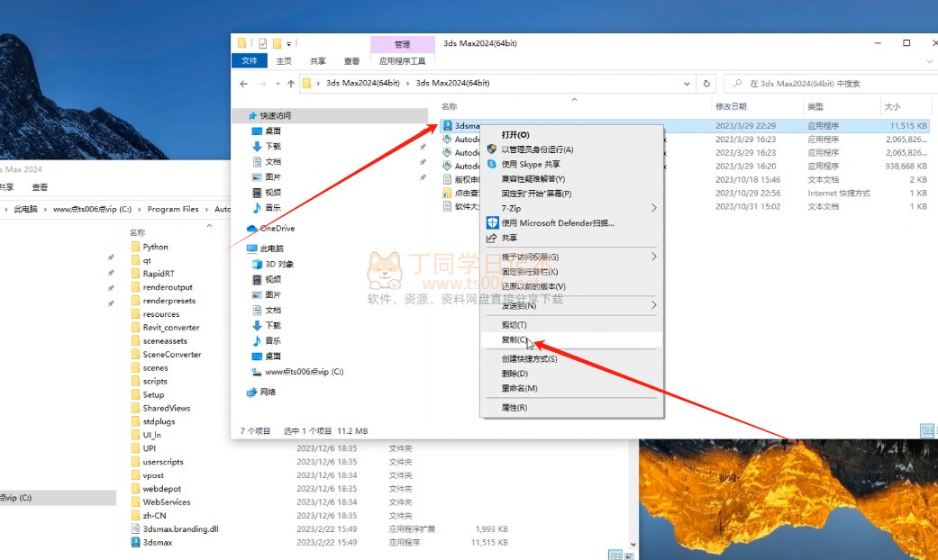
Task: Select the text file dated 2023/10/31
Action: coord(685,207)
